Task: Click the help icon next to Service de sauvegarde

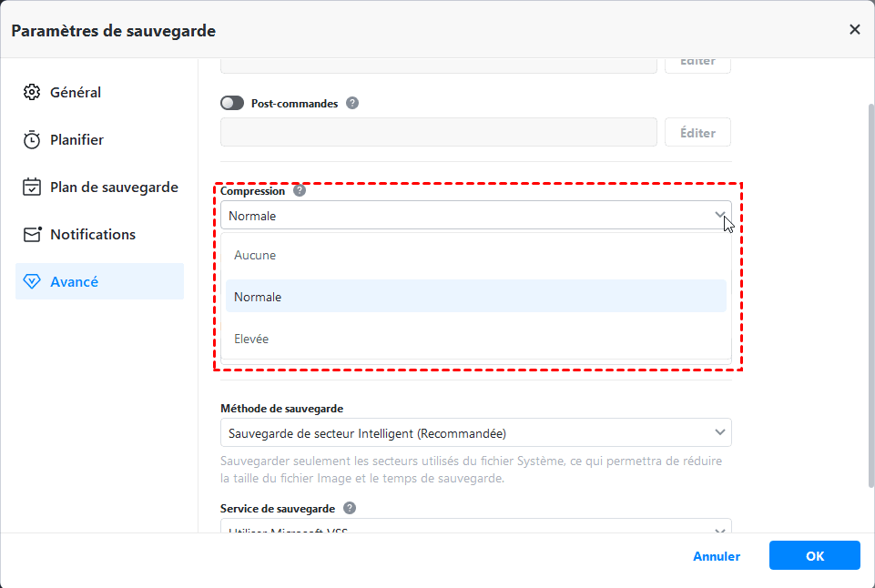Action: [350, 508]
